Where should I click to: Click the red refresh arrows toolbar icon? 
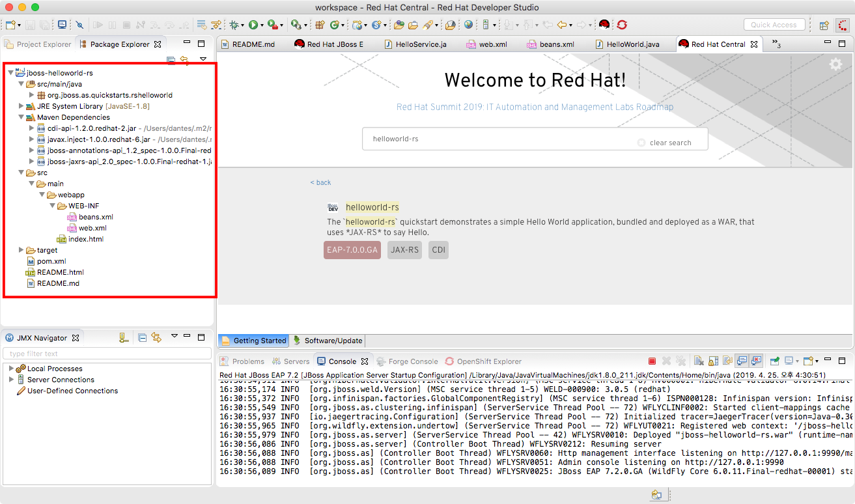click(622, 25)
